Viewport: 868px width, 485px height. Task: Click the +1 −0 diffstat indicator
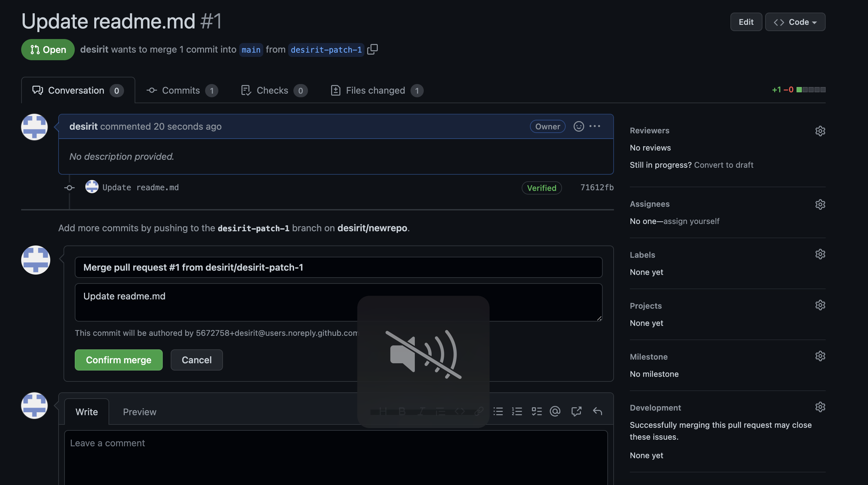(799, 90)
